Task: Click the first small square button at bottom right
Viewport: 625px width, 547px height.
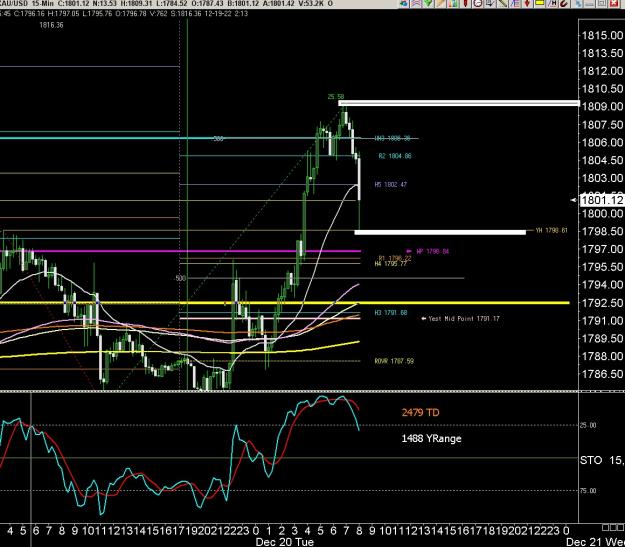Action: point(605,528)
